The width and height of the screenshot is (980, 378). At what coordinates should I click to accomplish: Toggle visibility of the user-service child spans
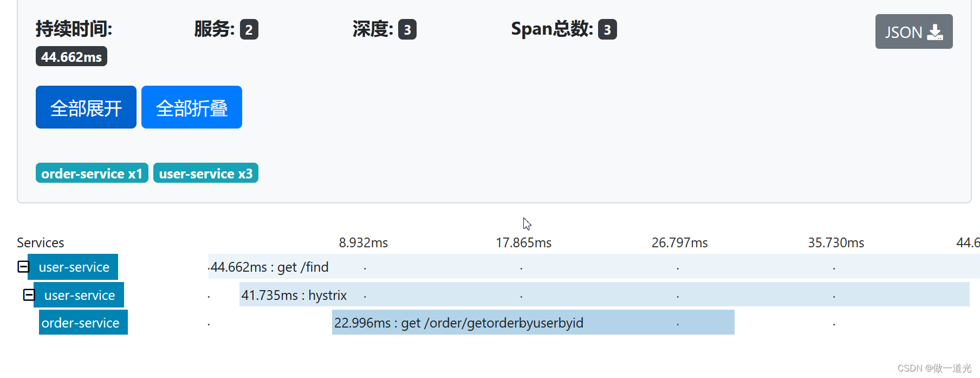[22, 266]
